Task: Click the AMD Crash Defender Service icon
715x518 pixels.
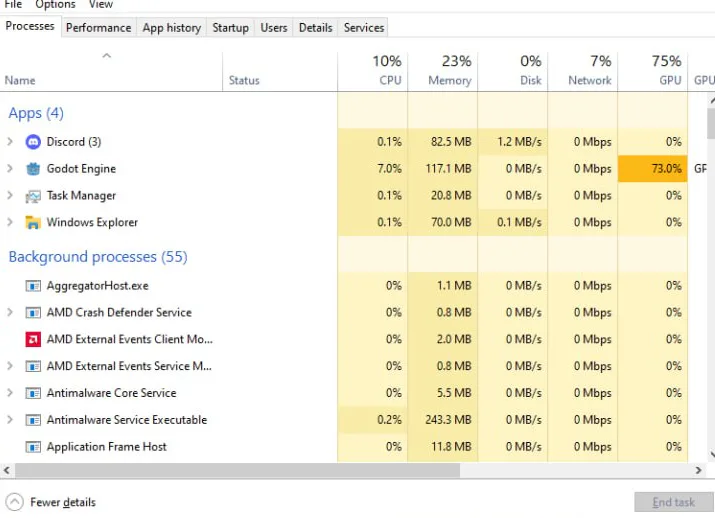Action: pos(33,313)
